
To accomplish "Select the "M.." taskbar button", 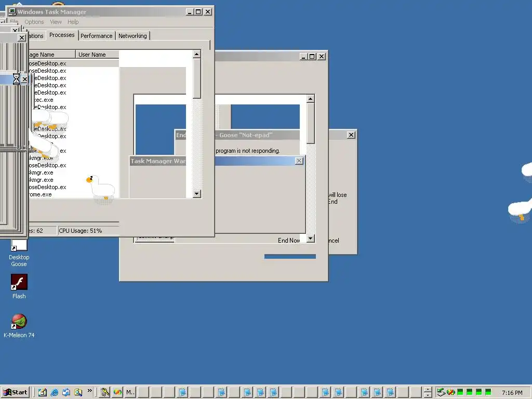I will pos(130,392).
